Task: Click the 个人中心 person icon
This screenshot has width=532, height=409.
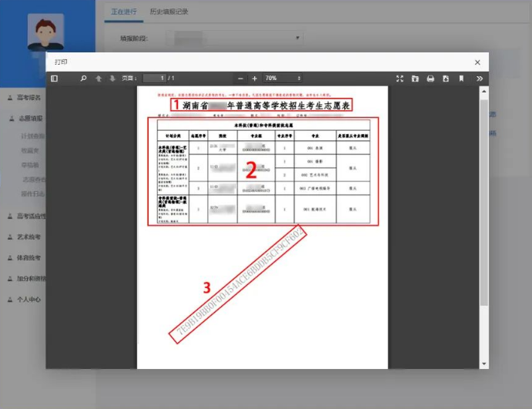Action: click(10, 300)
